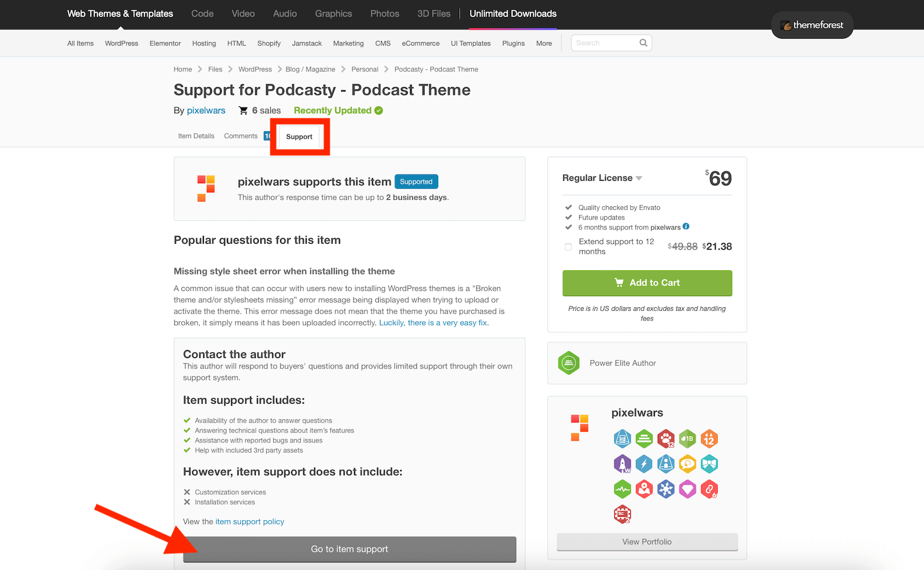Screen dimensions: 924x570
Task: Click the red map pin badge
Action: [x=644, y=489]
